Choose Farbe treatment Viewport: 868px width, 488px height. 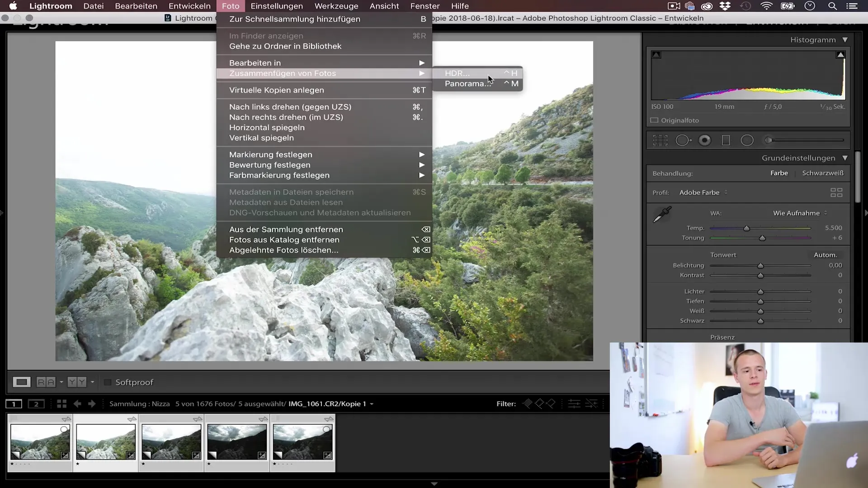click(779, 173)
